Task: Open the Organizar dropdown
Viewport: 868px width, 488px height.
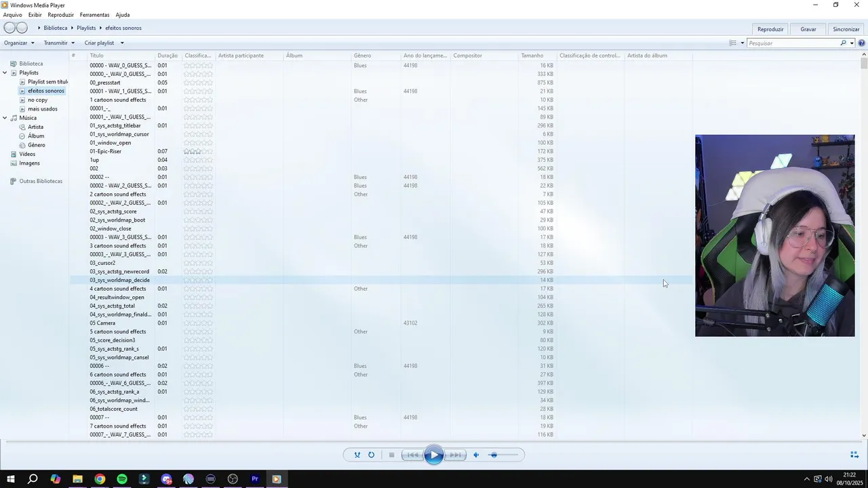Action: 19,43
